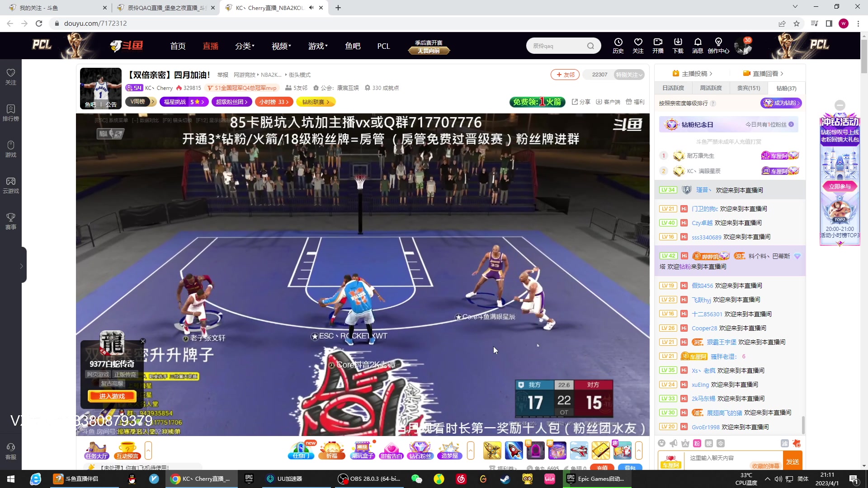Click the megaphone icon in chat toolbar

pyautogui.click(x=674, y=443)
